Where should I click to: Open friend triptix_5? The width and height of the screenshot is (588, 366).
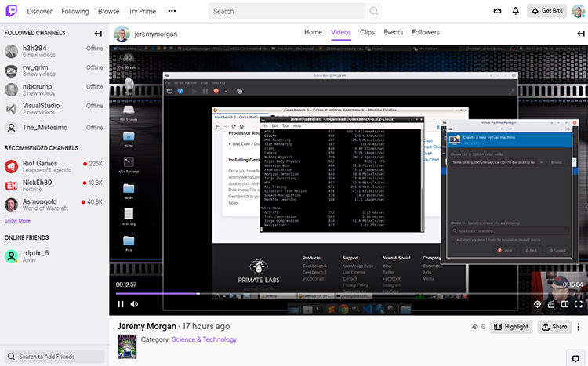(54, 255)
